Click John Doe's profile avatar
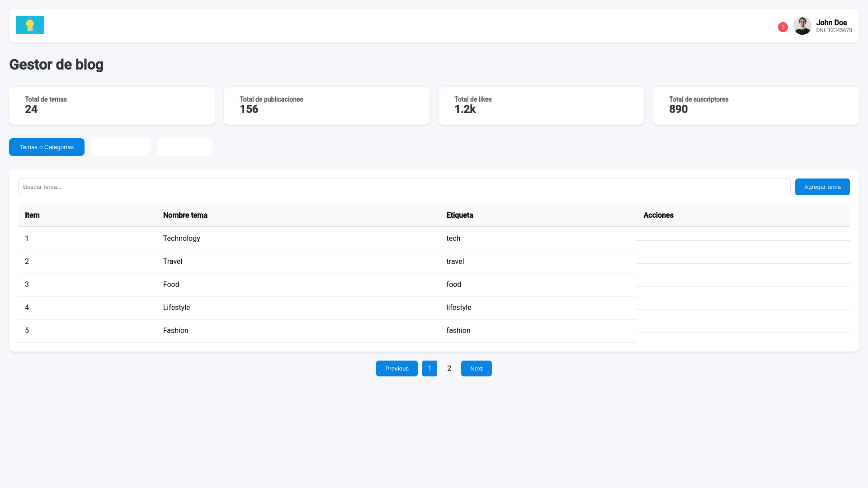The image size is (868, 488). pos(802,26)
